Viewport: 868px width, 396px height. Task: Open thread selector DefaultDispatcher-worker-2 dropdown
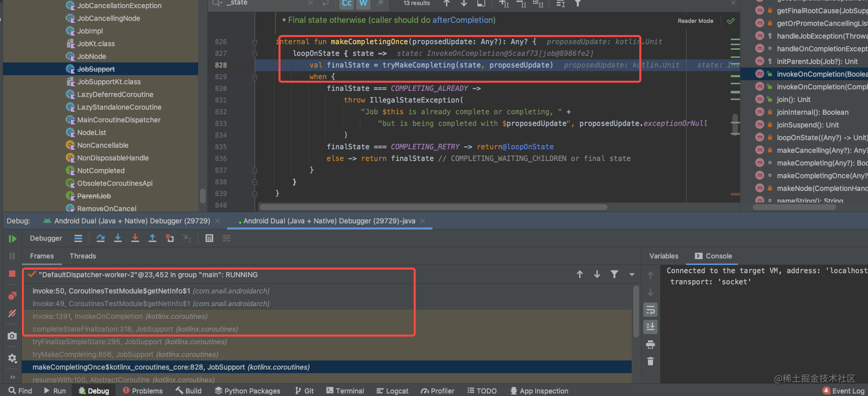point(632,275)
